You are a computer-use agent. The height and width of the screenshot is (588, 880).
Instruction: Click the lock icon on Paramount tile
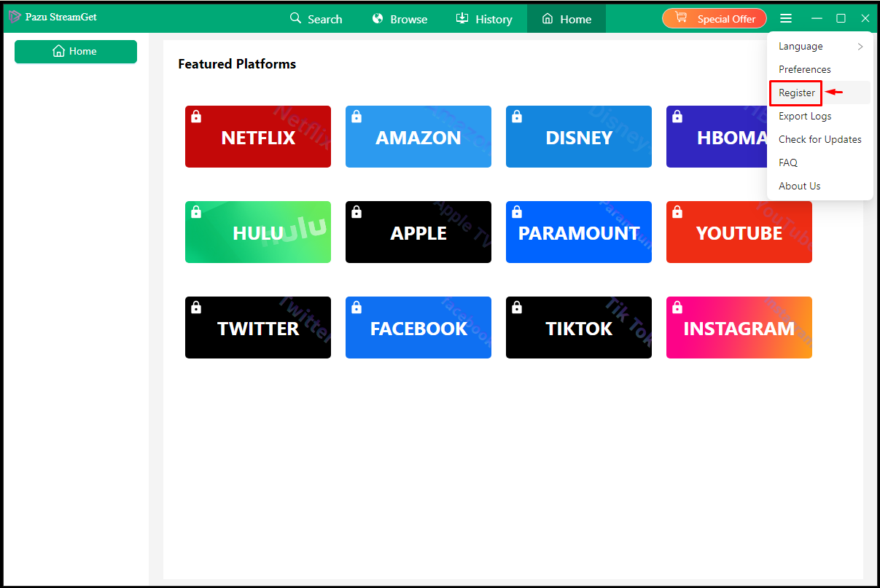point(517,212)
